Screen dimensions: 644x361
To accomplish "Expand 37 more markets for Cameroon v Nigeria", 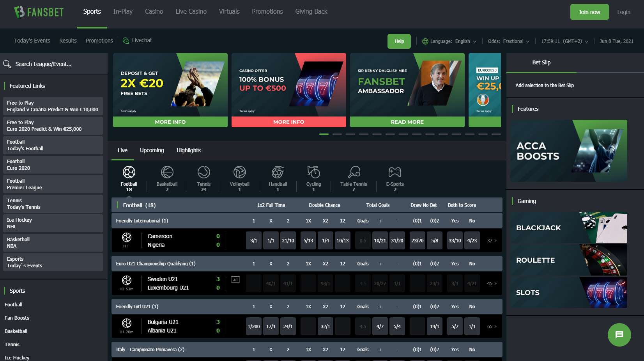I will (492, 241).
